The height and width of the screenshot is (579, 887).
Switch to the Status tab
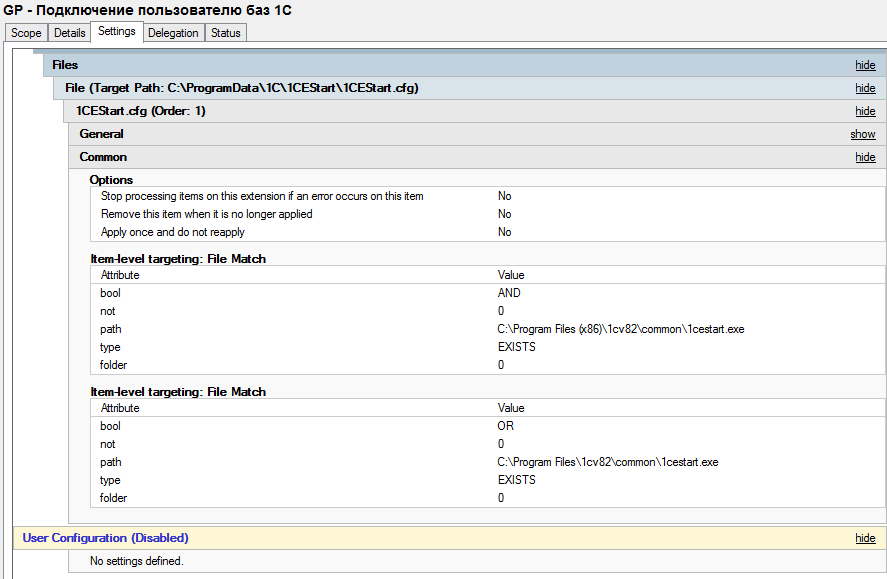coord(225,33)
